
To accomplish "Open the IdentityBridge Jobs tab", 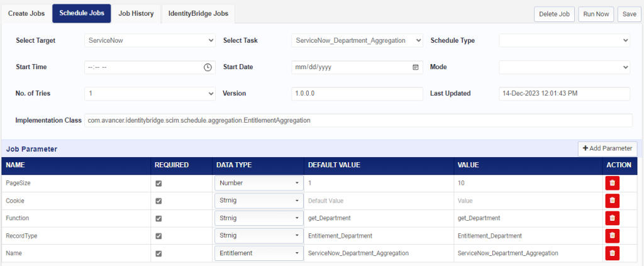I will [x=198, y=14].
